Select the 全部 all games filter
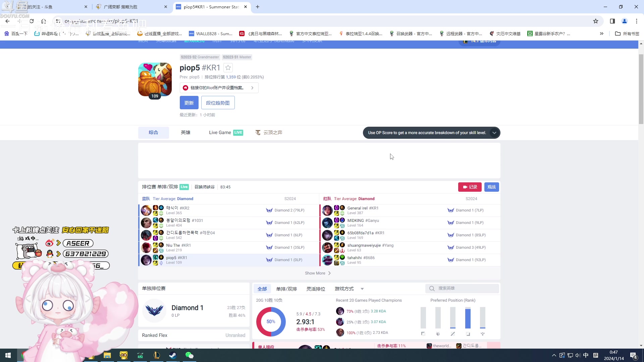 coord(262,289)
